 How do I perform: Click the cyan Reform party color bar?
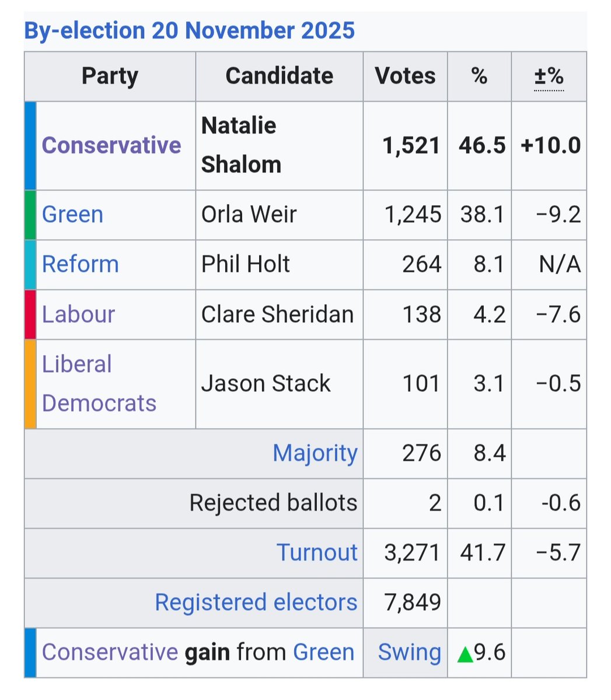coord(30,265)
